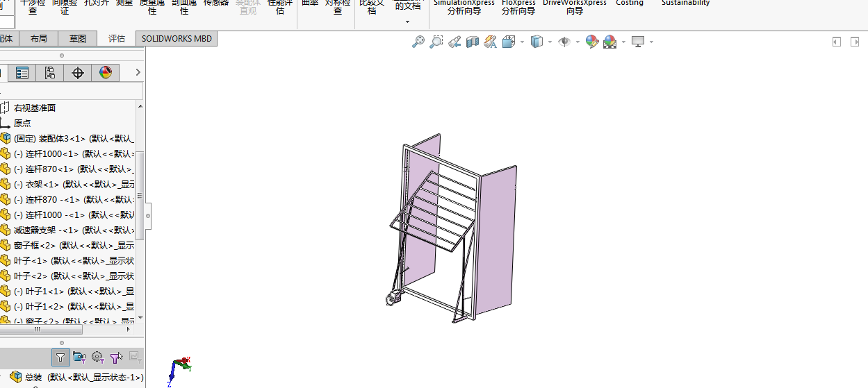Select 总装 configuration entry in bottom pane
Screen dimensions: 868x388
pyautogui.click(x=76, y=377)
